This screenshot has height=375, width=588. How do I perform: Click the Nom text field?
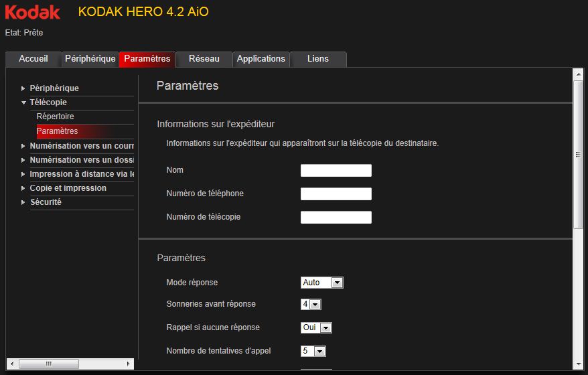click(x=336, y=171)
